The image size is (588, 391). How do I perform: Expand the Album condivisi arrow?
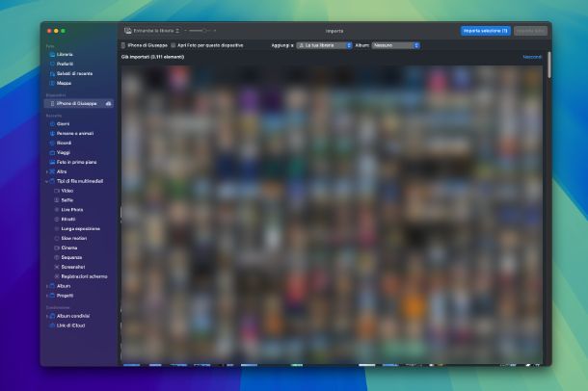tap(46, 316)
